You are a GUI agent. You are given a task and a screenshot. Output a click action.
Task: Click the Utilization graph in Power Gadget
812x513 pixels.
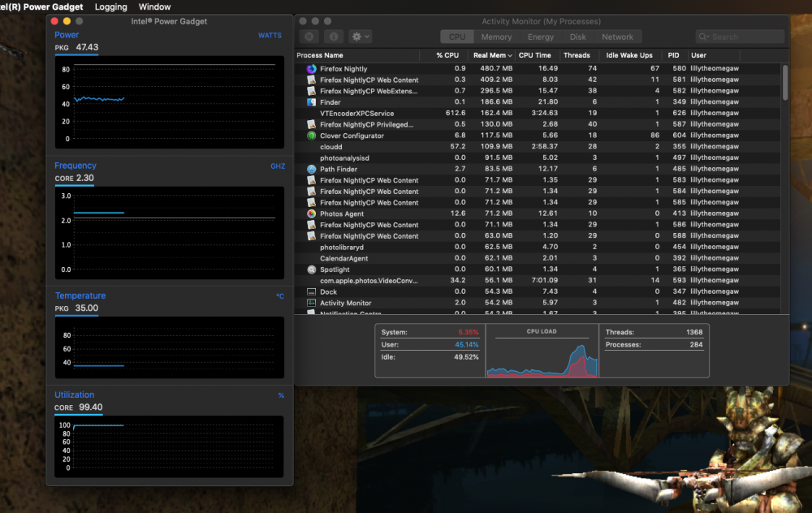coord(169,446)
